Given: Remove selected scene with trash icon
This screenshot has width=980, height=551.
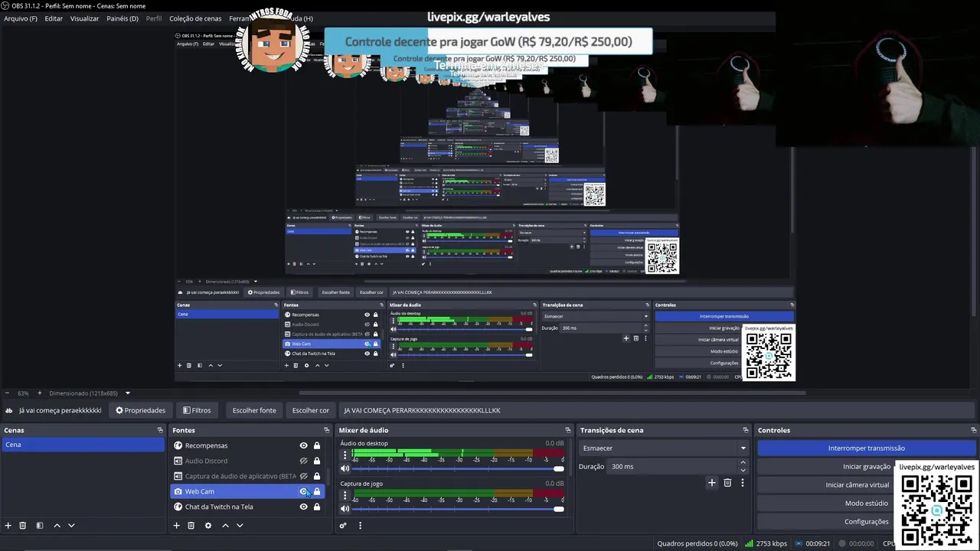Looking at the screenshot, I should coord(23,526).
